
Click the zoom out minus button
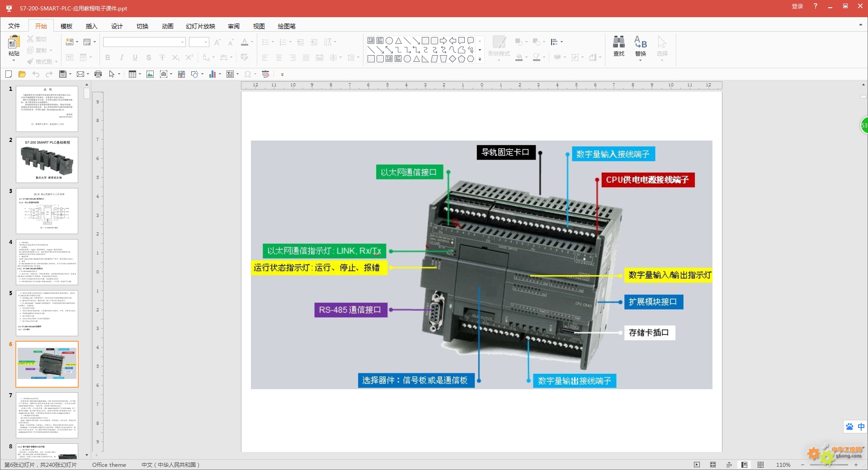tap(802, 465)
